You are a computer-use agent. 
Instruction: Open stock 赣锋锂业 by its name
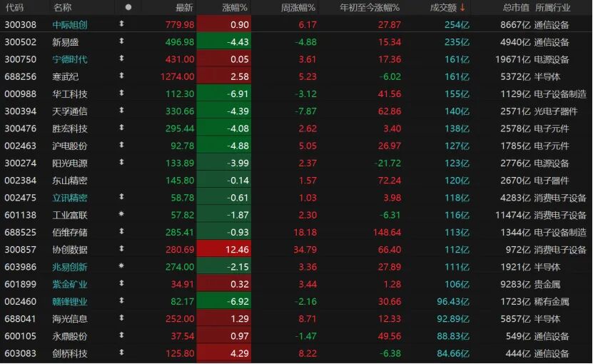click(70, 301)
